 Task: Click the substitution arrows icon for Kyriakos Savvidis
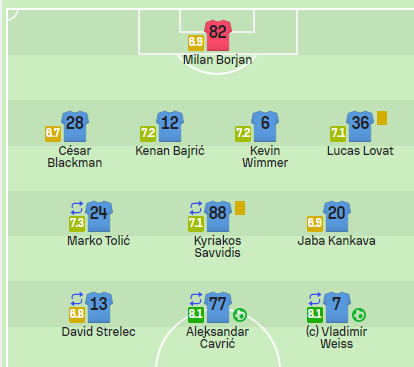tap(196, 208)
